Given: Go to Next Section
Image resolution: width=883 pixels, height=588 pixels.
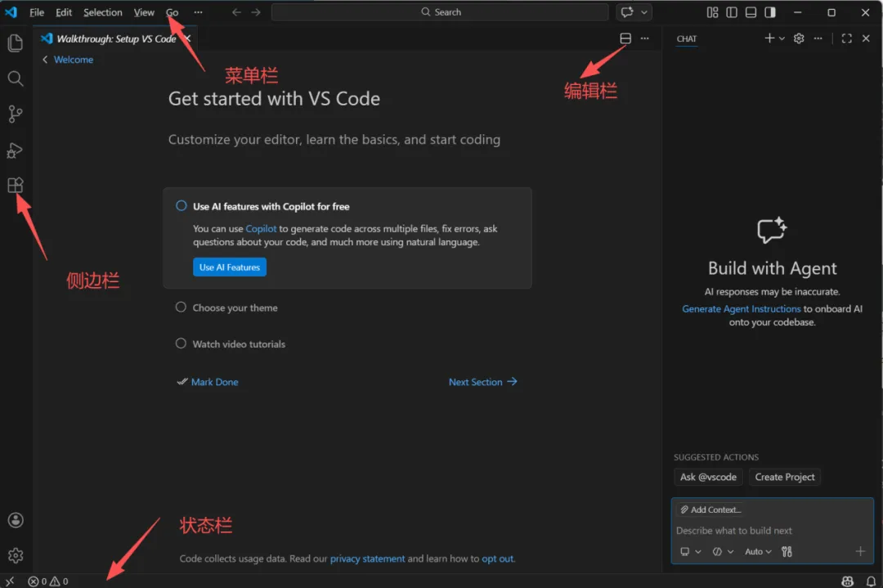Looking at the screenshot, I should pos(482,382).
